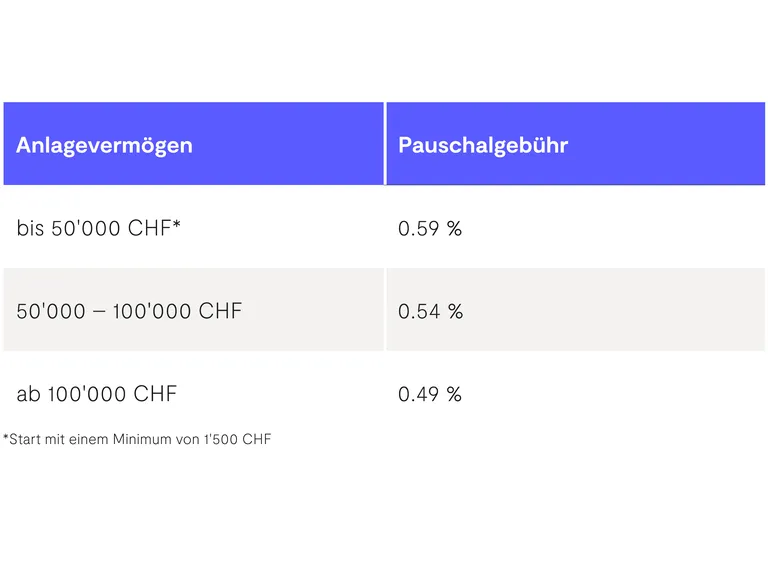Click the footnote starting with *Start mit einem

(137, 439)
